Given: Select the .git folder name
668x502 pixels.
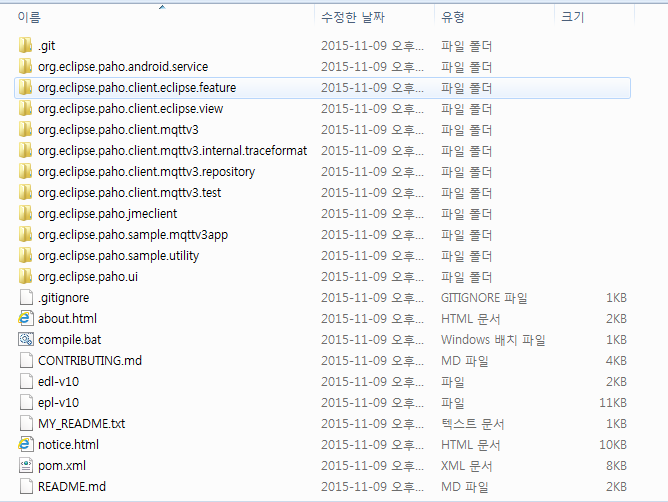Looking at the screenshot, I should click(x=47, y=46).
